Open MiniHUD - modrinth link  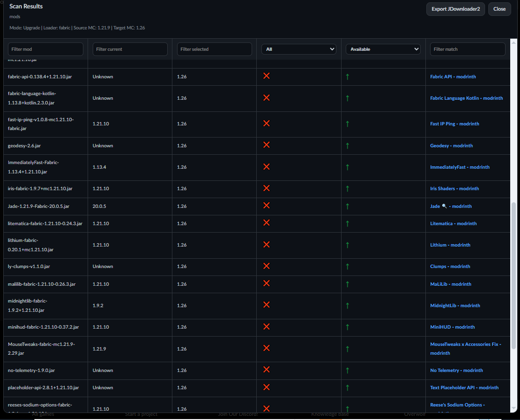click(452, 327)
